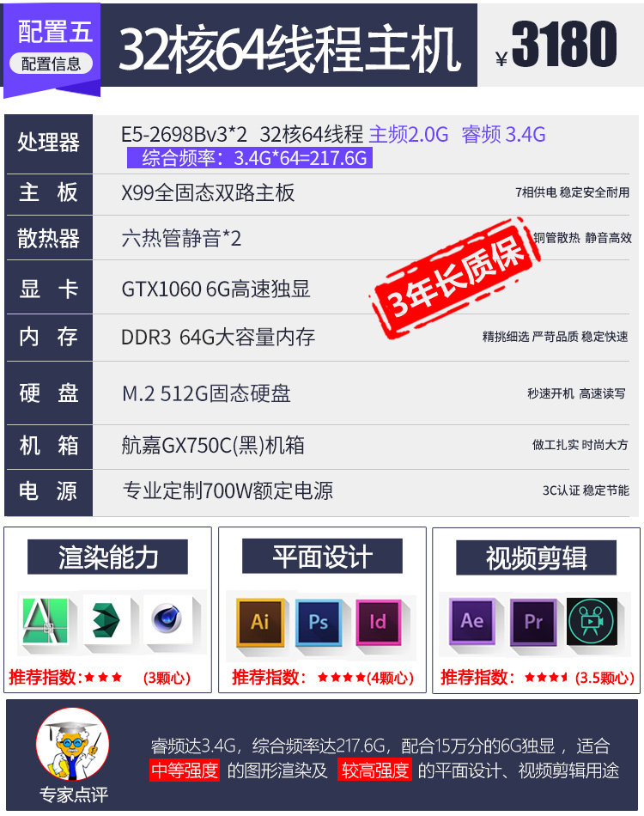The image size is (644, 816).
Task: Click the professor expert review avatar
Action: (72, 745)
